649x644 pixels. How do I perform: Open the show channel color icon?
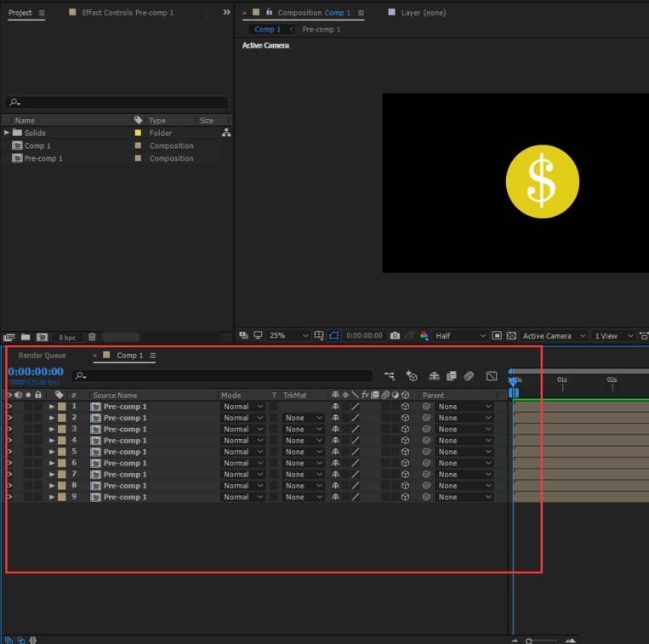(x=424, y=336)
